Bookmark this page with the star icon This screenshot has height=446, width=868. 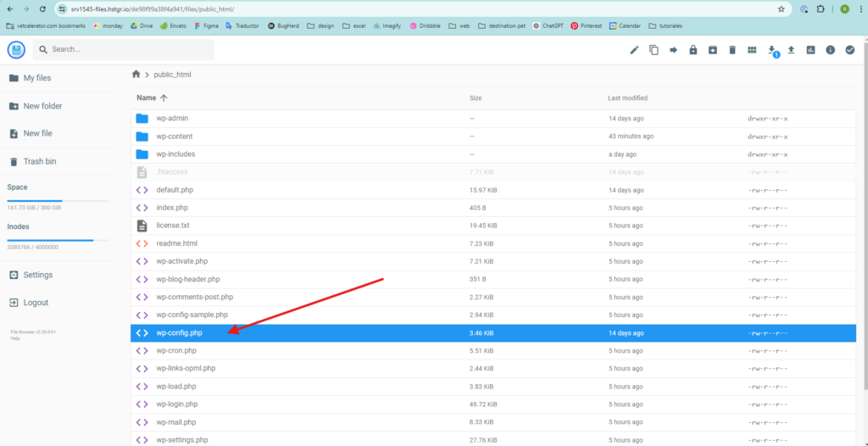[781, 8]
